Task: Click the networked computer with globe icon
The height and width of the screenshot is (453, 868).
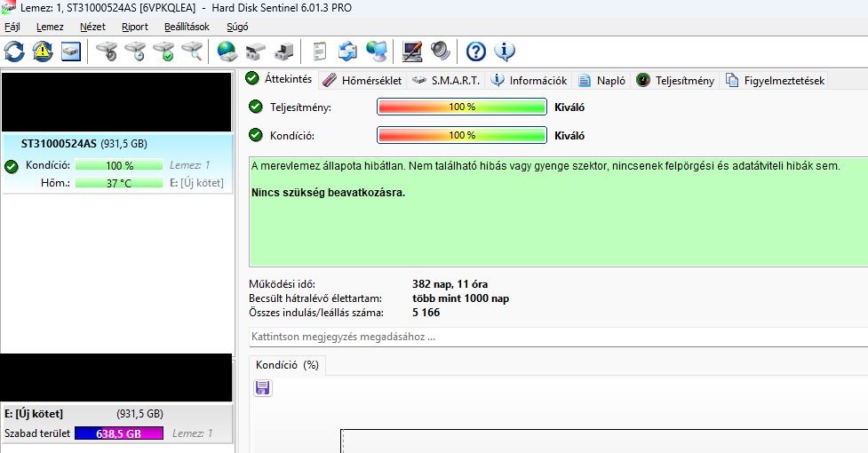Action: pyautogui.click(x=377, y=52)
